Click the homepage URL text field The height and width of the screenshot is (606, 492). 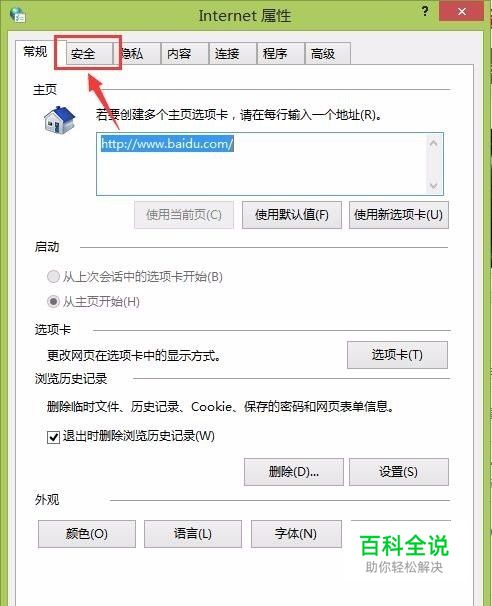pyautogui.click(x=270, y=164)
